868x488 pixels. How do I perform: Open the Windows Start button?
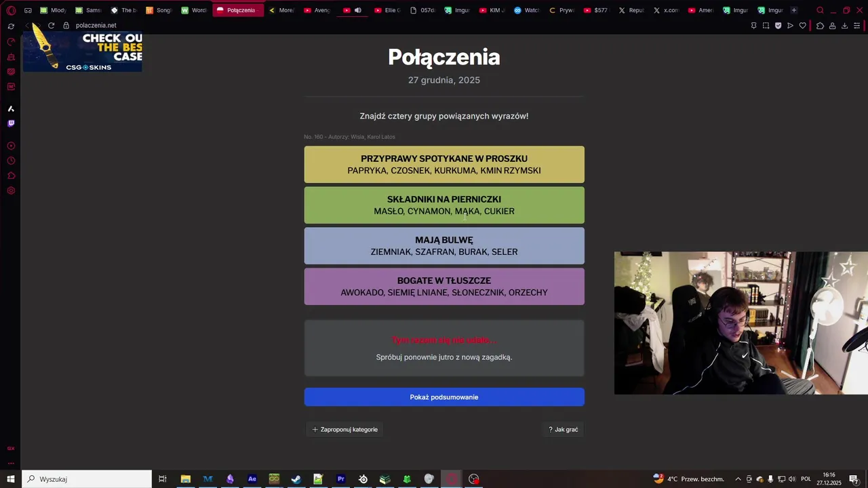click(x=11, y=479)
